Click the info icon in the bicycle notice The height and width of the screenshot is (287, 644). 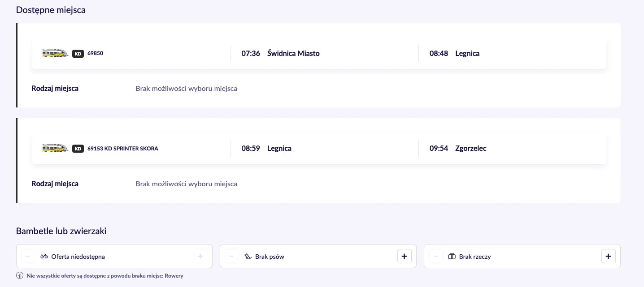[20, 276]
